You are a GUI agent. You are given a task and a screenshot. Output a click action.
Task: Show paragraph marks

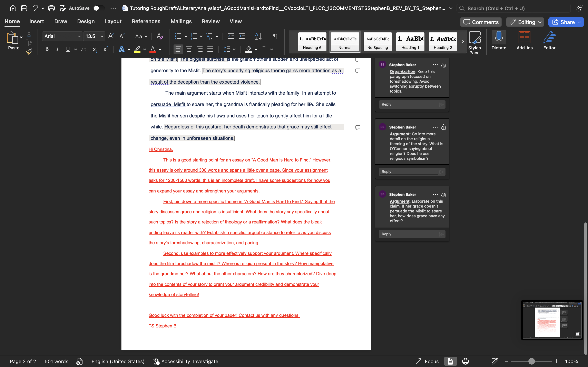274,36
